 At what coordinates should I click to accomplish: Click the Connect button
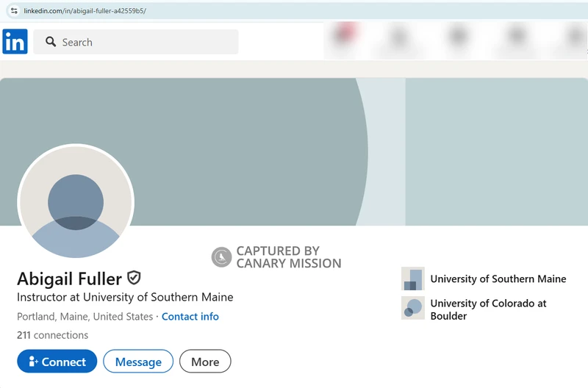tap(57, 362)
